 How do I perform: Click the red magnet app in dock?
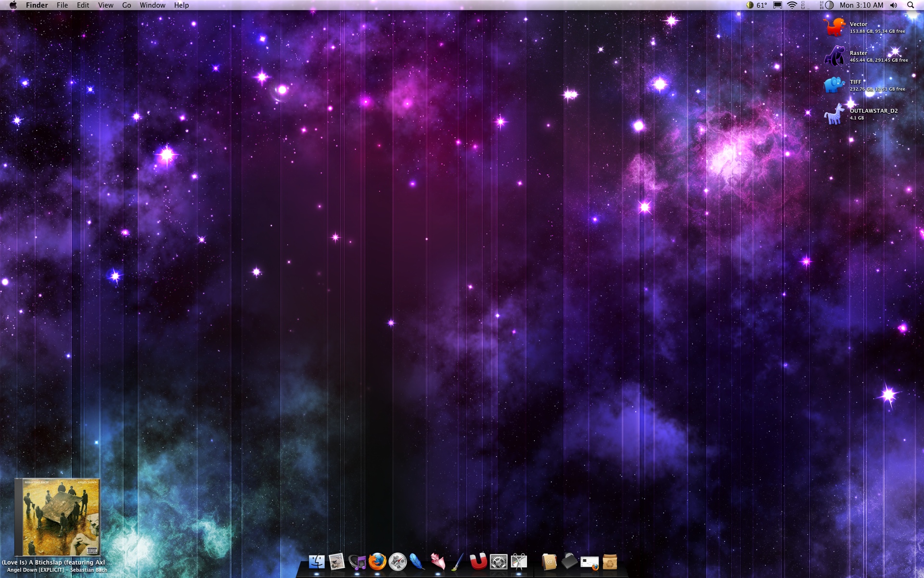point(478,562)
